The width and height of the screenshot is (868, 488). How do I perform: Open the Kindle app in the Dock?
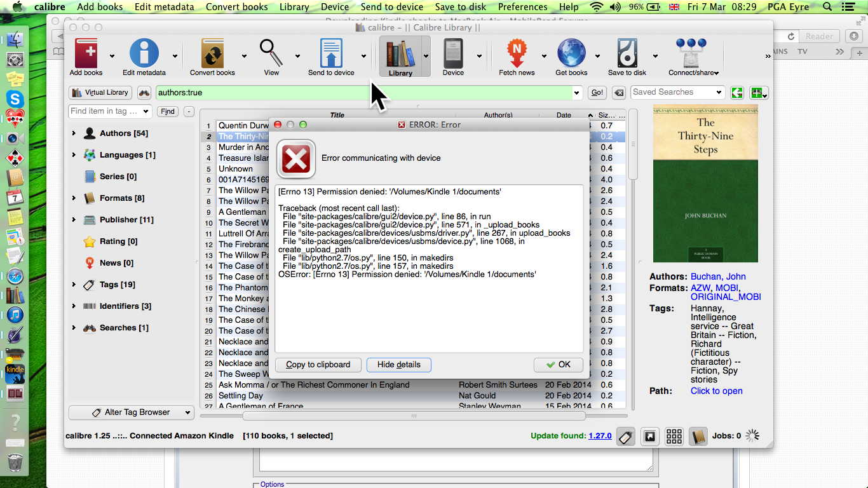[x=15, y=373]
